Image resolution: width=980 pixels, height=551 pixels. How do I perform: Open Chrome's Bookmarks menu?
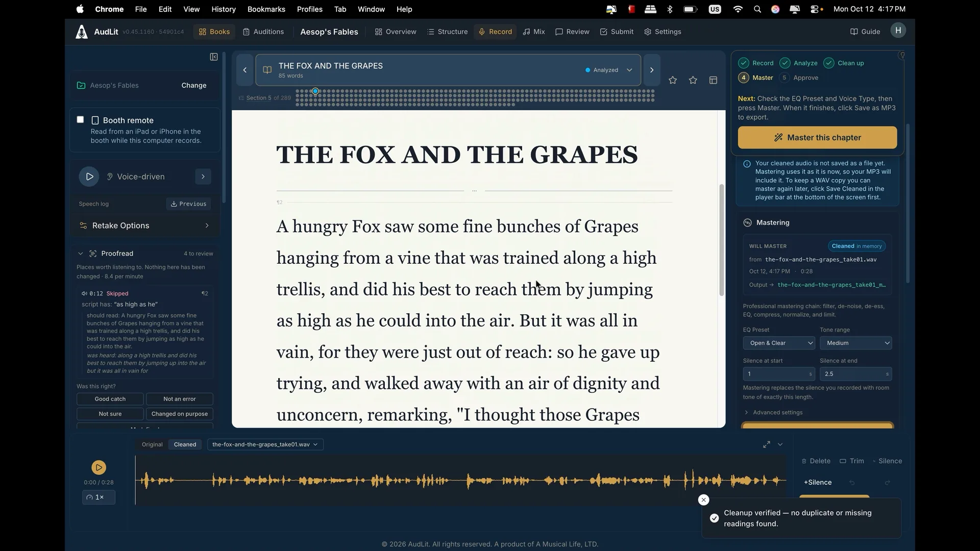266,9
